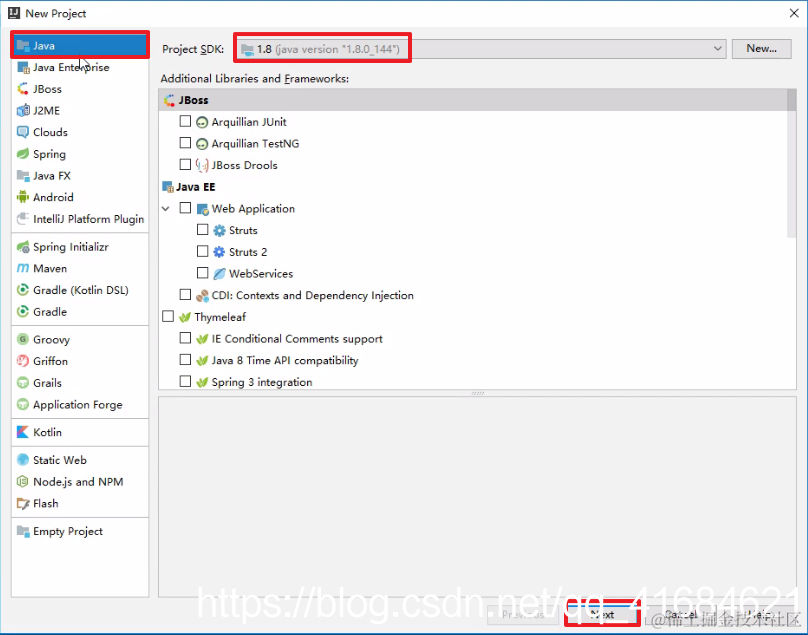
Task: Click the splitter grip below frameworks list
Action: 478,393
